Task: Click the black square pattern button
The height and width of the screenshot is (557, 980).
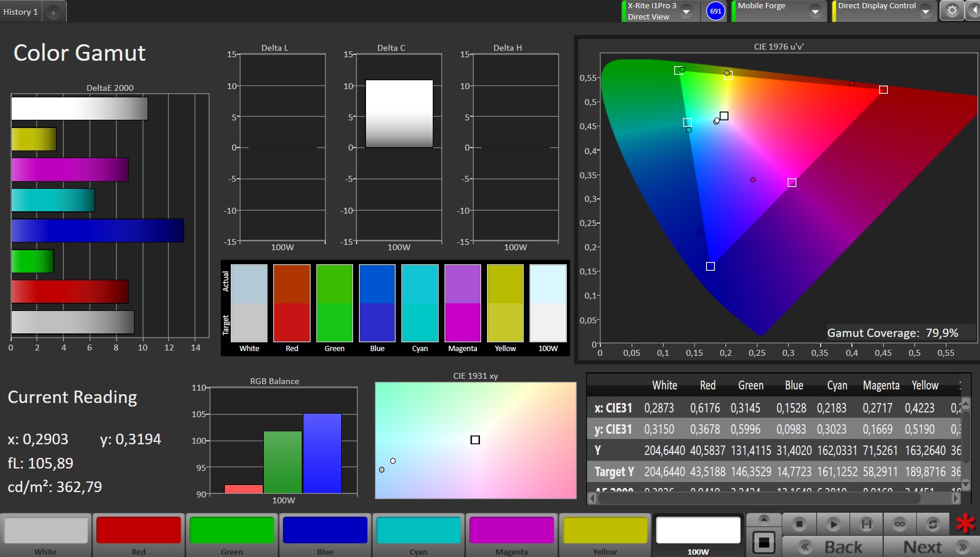Action: [x=764, y=542]
